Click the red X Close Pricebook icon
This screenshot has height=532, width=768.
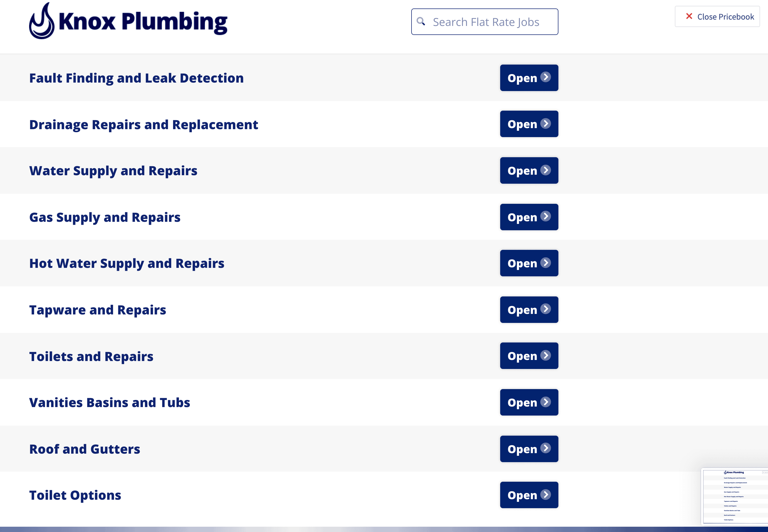pyautogui.click(x=689, y=16)
